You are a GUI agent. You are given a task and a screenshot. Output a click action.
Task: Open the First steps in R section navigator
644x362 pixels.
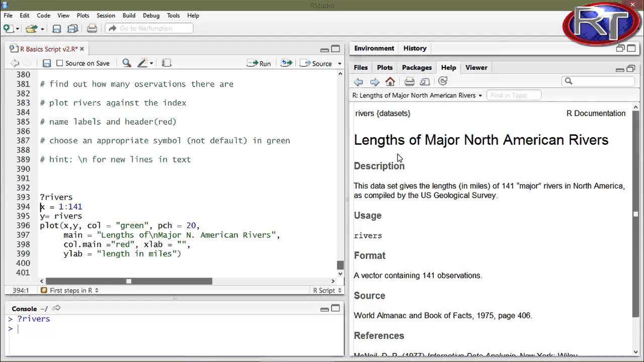pos(69,291)
